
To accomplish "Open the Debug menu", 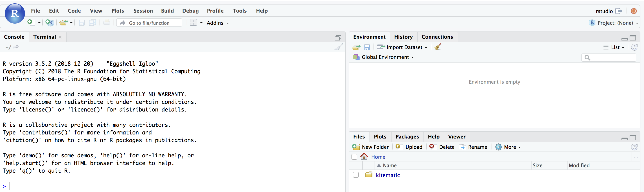I will point(190,11).
